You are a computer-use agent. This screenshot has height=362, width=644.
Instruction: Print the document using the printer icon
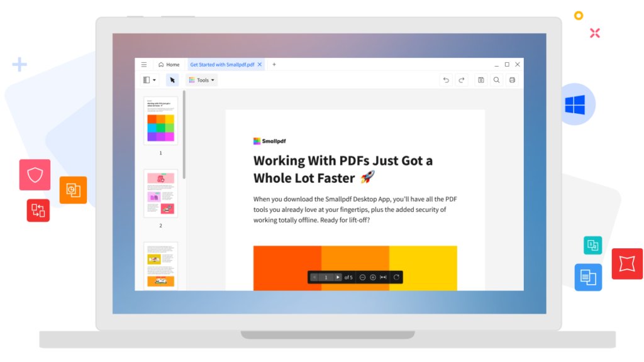[x=512, y=80]
